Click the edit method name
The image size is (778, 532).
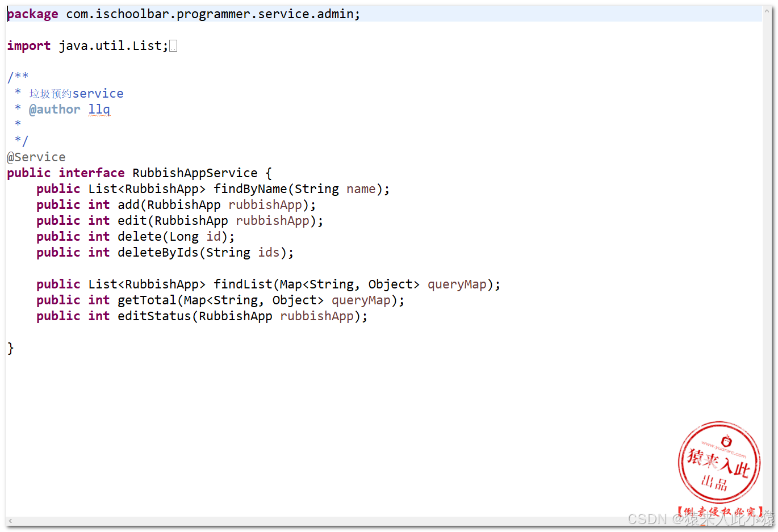132,221
